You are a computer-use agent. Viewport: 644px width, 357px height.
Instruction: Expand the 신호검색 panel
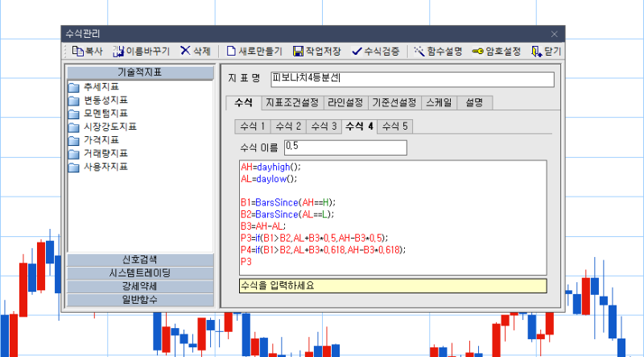pyautogui.click(x=140, y=259)
